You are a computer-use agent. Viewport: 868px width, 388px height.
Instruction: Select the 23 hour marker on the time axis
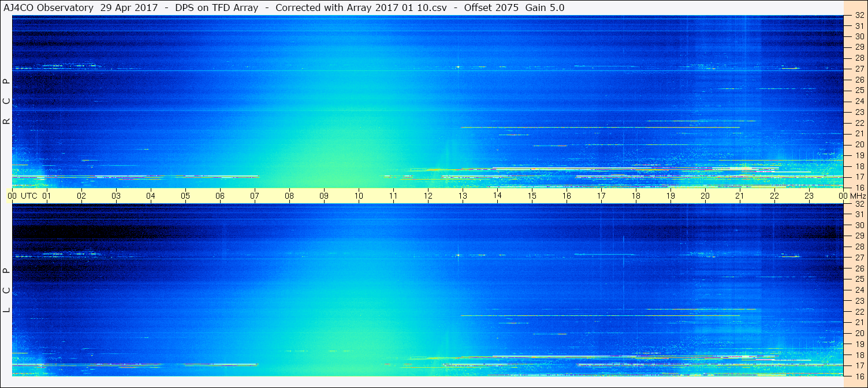pos(809,196)
